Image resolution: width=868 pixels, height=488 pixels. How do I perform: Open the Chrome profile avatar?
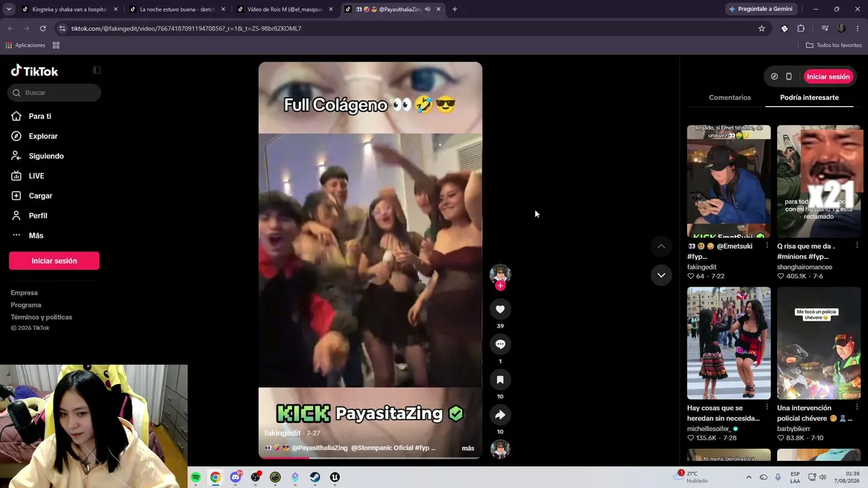[x=842, y=28]
